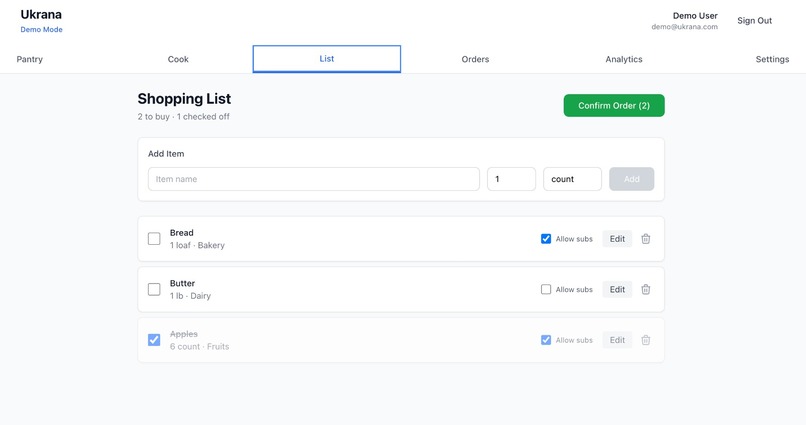
Task: Click the '1 loaf · Bakery' detail text
Action: pyautogui.click(x=197, y=245)
